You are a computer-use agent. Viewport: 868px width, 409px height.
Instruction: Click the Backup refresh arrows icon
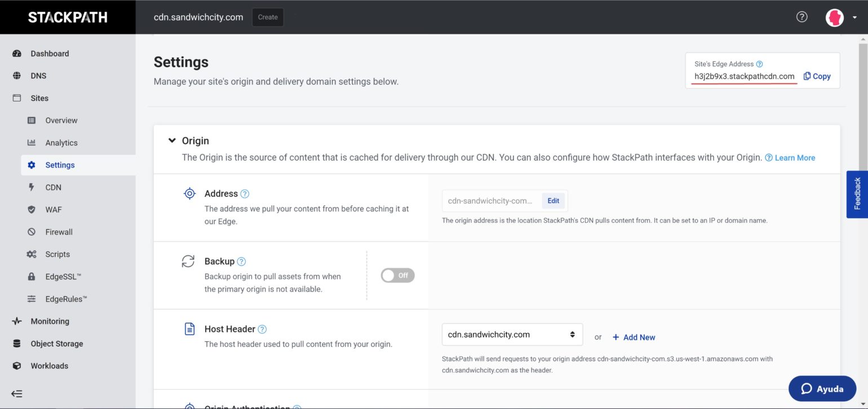click(x=188, y=261)
